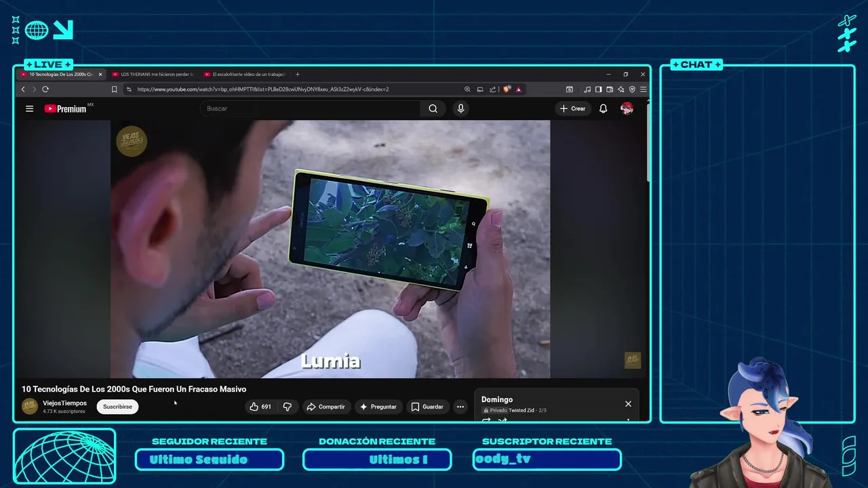The image size is (868, 488).
Task: Focus the Buscar search field
Action: click(311, 108)
